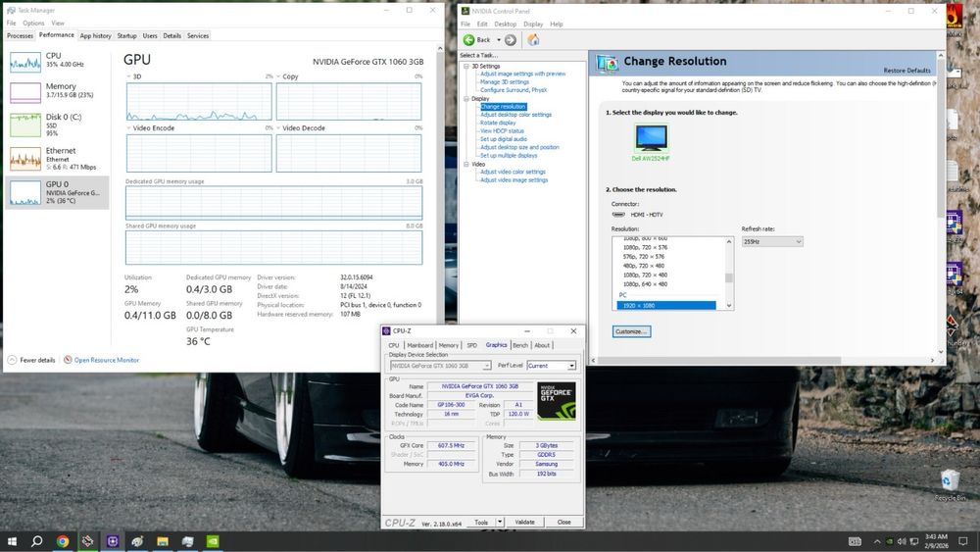Click Validate button in CPU-Z
Viewport: 980px width, 552px height.
pos(524,522)
